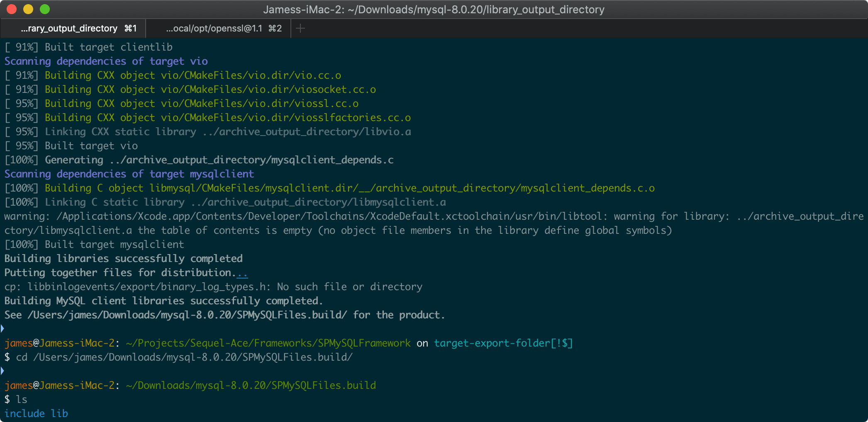Click 'Scanning dependencies of target mysqlclient' line

click(129, 174)
